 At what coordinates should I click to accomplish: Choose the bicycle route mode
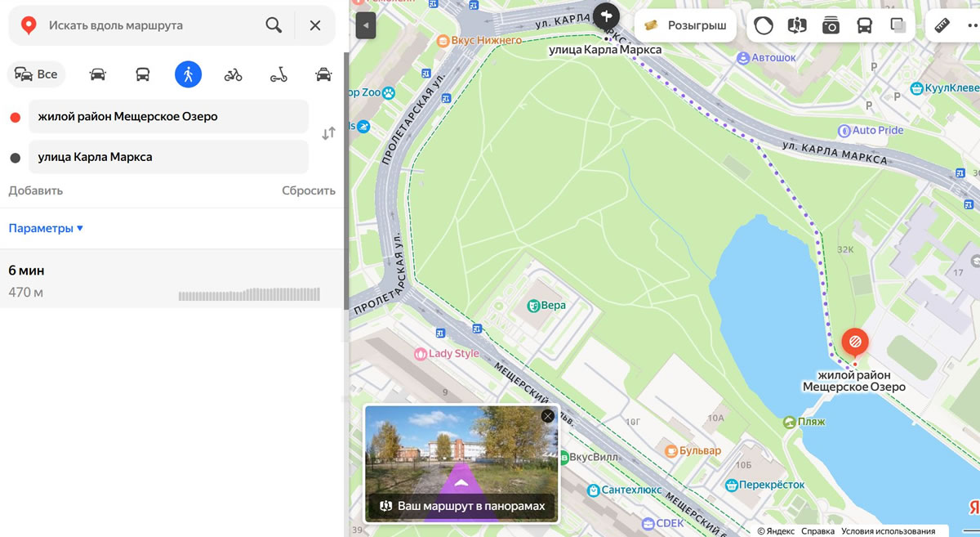coord(234,75)
